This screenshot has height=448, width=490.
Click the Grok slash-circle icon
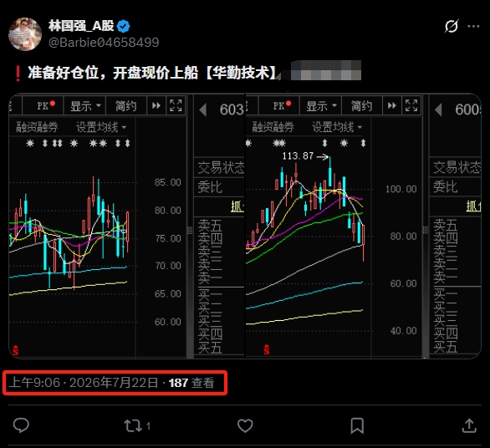pos(452,26)
